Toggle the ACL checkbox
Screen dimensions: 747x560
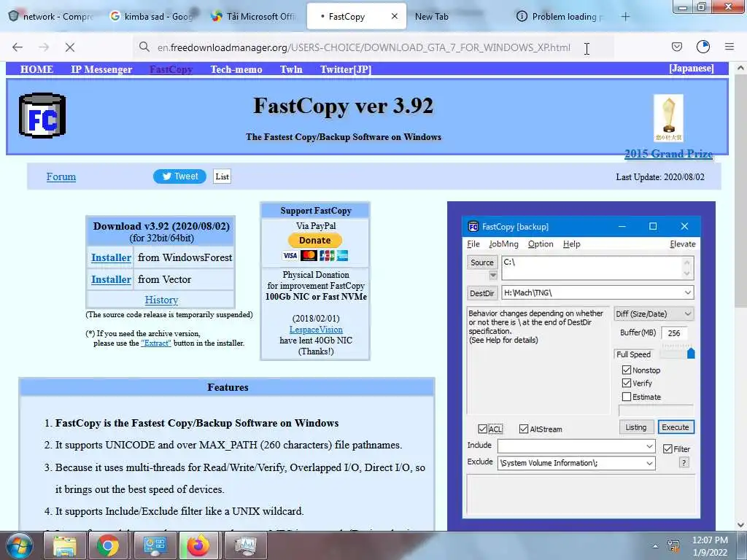coord(482,429)
